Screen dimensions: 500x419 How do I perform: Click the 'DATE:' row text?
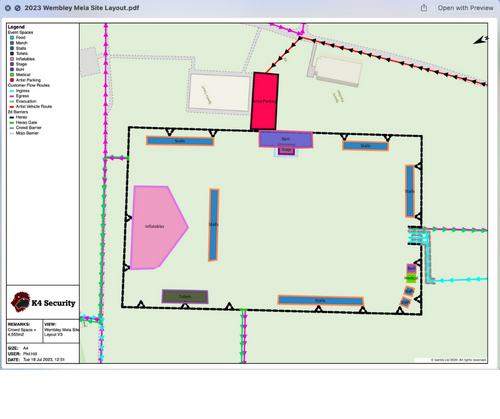(x=36, y=360)
